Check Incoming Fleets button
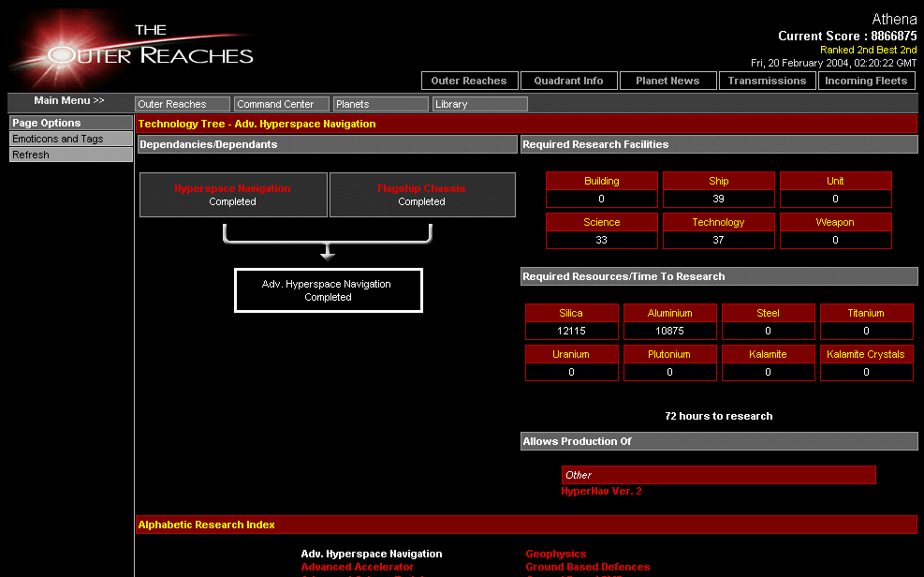924x577 pixels. [x=866, y=81]
